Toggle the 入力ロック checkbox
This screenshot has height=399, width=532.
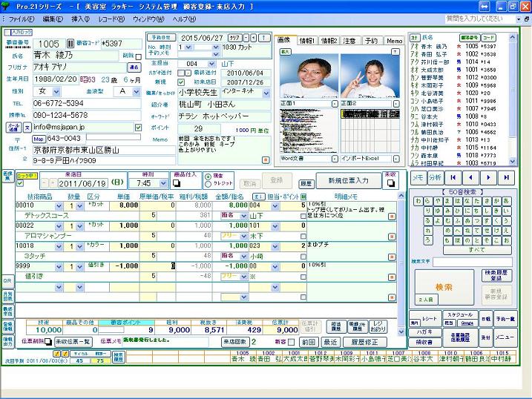[x=7, y=32]
